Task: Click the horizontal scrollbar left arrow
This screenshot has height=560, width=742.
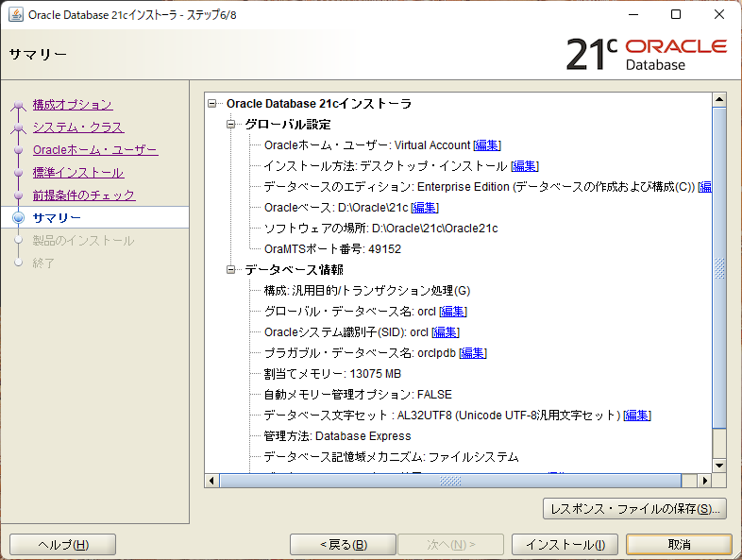Action: click(211, 481)
